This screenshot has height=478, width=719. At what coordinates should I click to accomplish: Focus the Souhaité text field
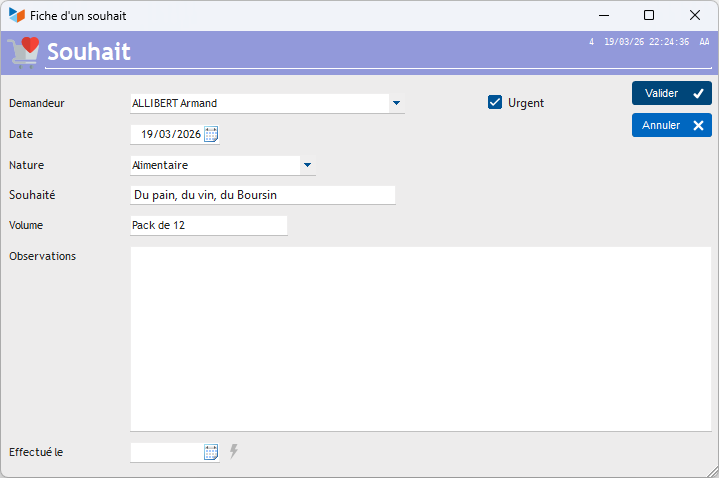point(263,195)
